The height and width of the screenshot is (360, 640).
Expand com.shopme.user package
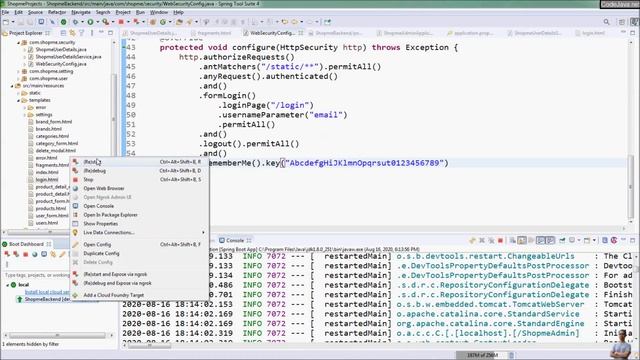coord(18,78)
